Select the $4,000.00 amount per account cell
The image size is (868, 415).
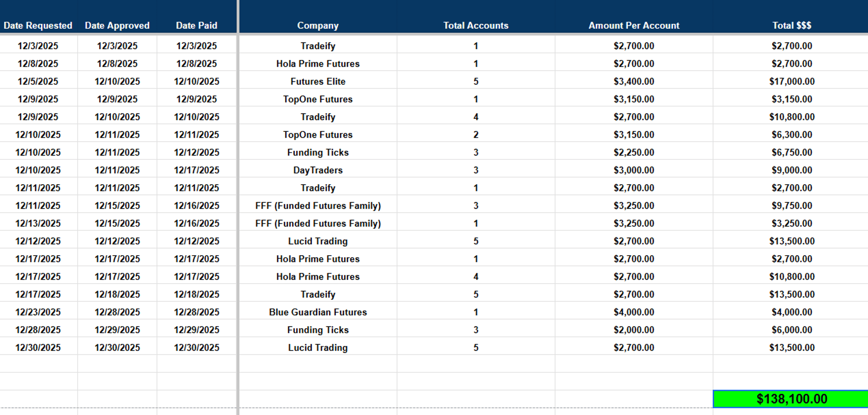(634, 312)
